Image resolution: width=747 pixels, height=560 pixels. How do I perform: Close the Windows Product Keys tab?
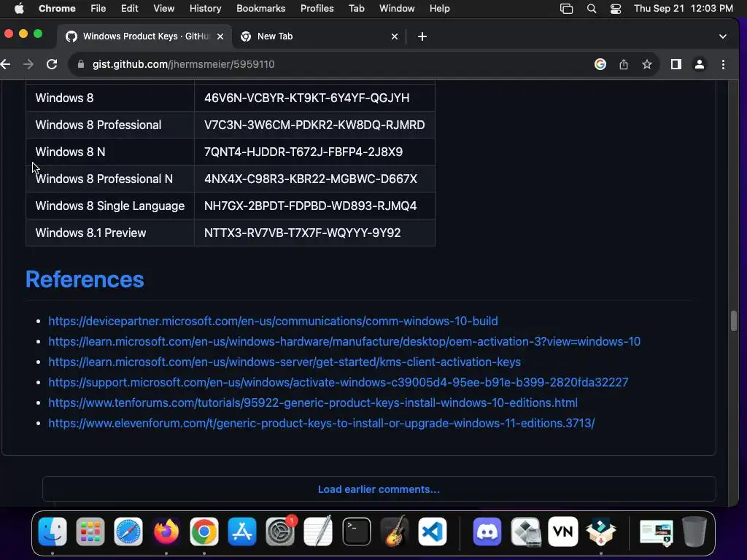[220, 36]
